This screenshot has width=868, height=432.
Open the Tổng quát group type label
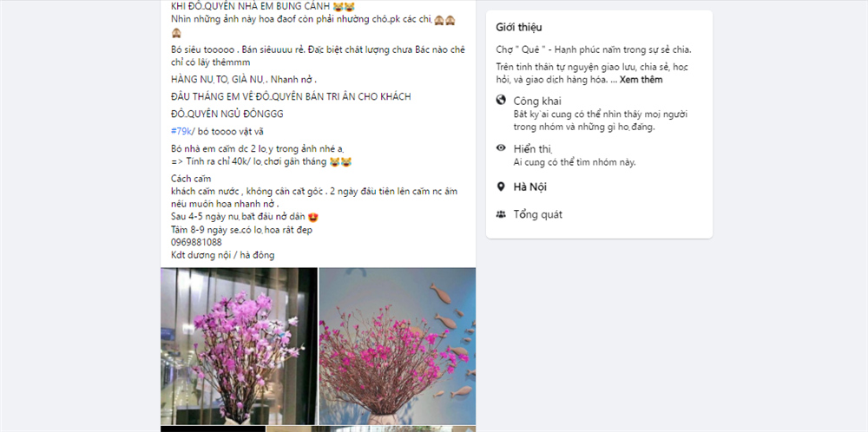(x=538, y=214)
